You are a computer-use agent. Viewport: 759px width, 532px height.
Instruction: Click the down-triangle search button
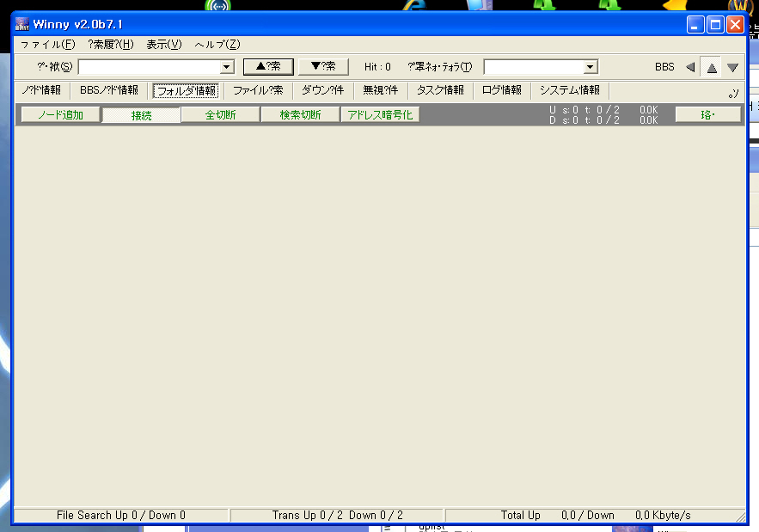point(323,66)
